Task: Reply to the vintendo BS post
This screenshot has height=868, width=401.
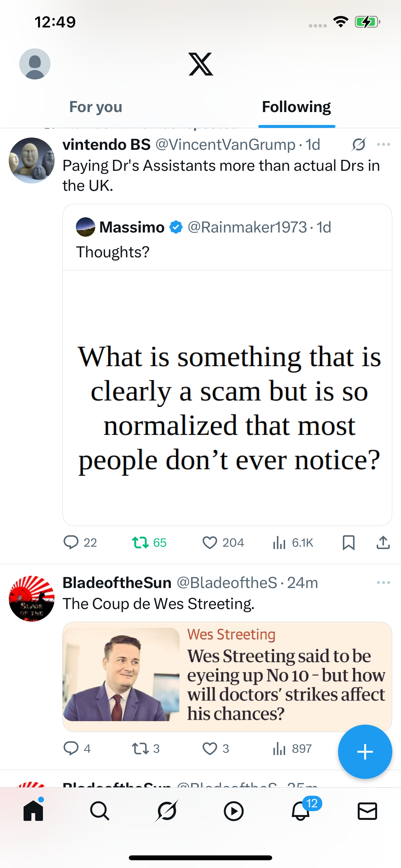Action: coord(71,542)
